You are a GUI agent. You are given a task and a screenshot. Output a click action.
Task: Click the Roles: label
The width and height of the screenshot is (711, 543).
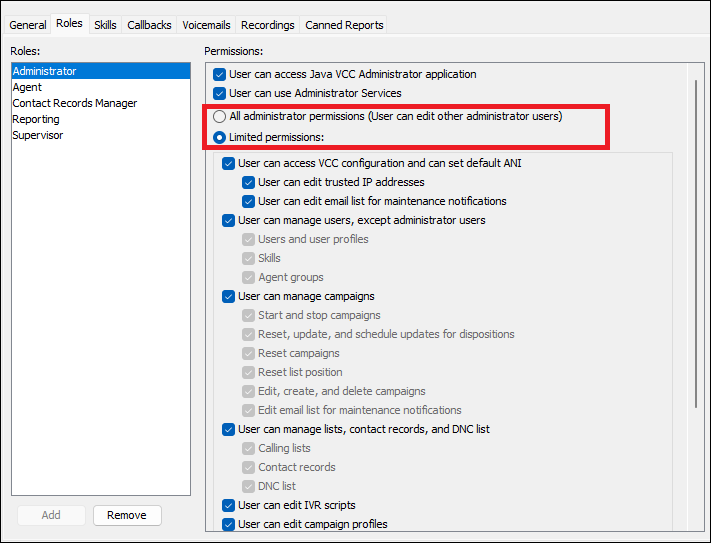pos(25,51)
